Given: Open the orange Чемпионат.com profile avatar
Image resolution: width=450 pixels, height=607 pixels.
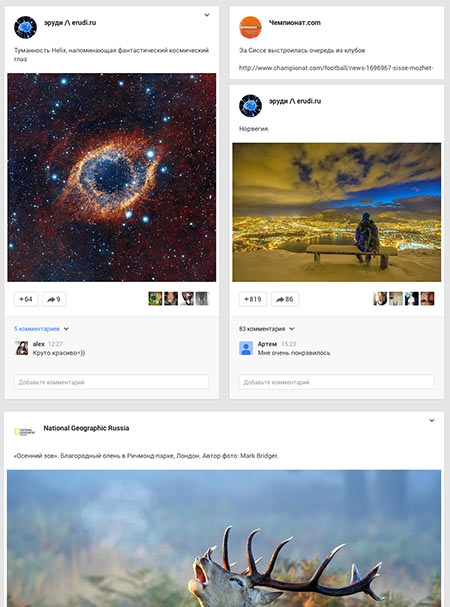Looking at the screenshot, I should [250, 27].
